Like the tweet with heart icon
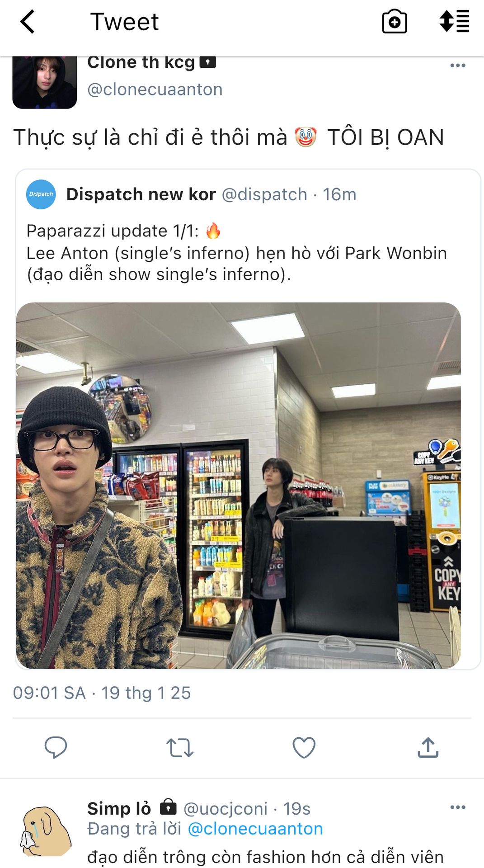Image resolution: width=484 pixels, height=868 pixels. point(304,747)
